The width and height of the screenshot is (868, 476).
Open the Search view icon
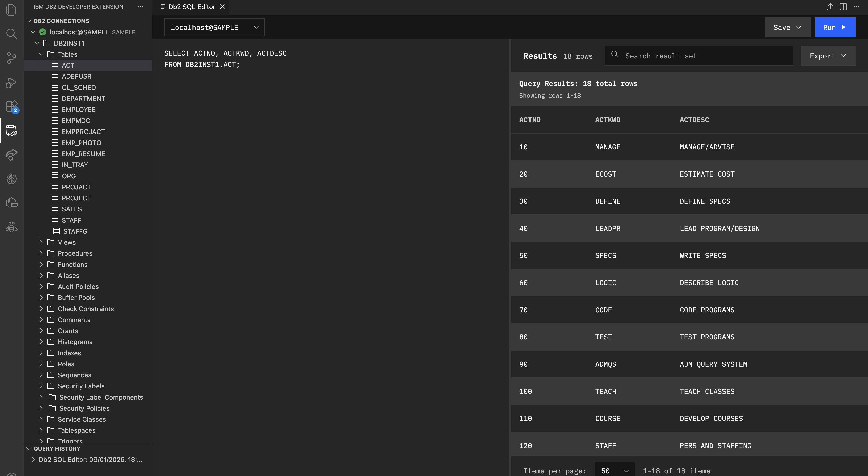pyautogui.click(x=12, y=34)
